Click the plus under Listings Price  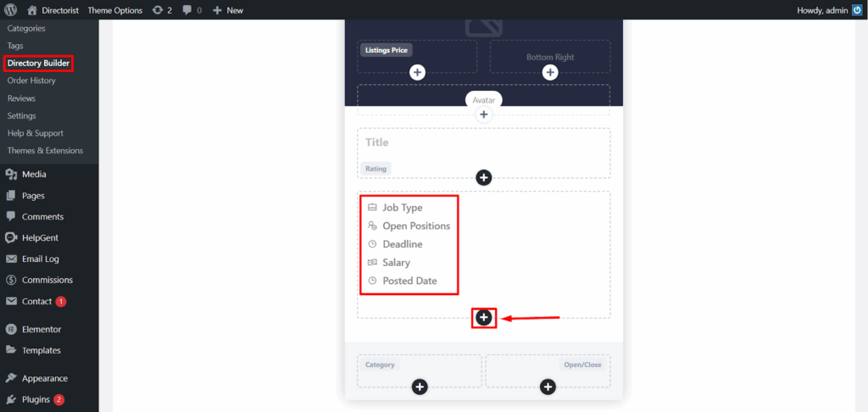pyautogui.click(x=417, y=73)
